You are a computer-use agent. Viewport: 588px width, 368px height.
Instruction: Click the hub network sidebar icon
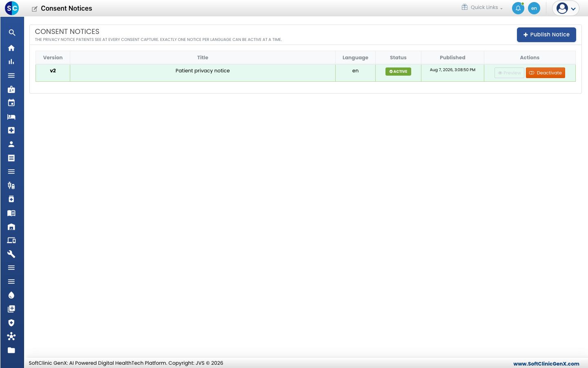tap(11, 337)
